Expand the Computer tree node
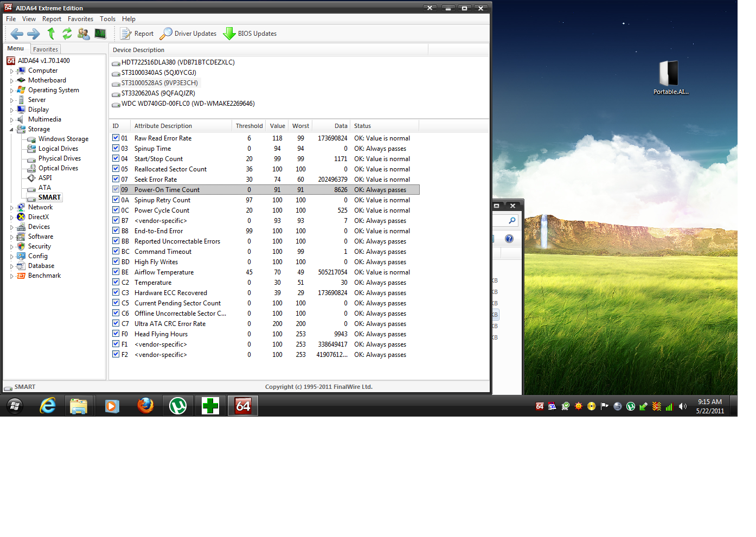This screenshot has width=756, height=537. 11,71
